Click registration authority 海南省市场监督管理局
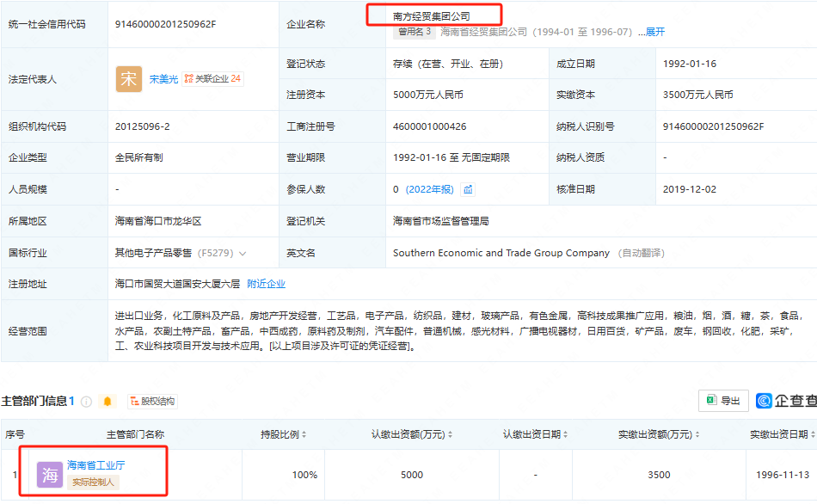The height and width of the screenshot is (504, 817). point(441,221)
